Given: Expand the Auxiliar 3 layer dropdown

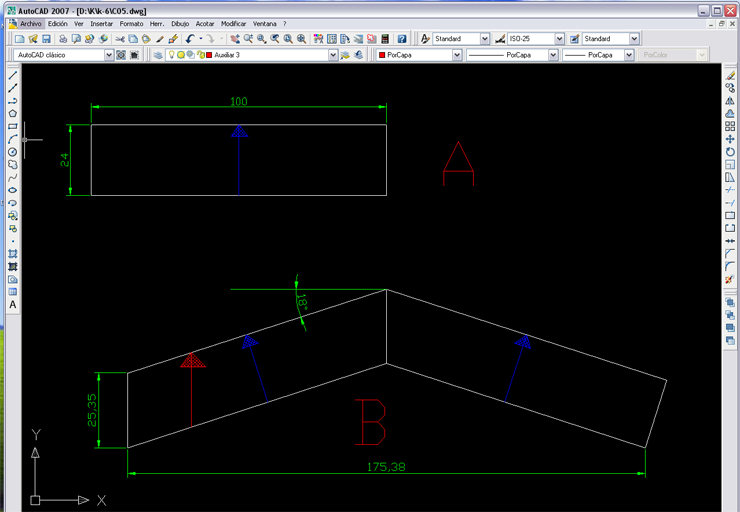Looking at the screenshot, I should (x=333, y=55).
